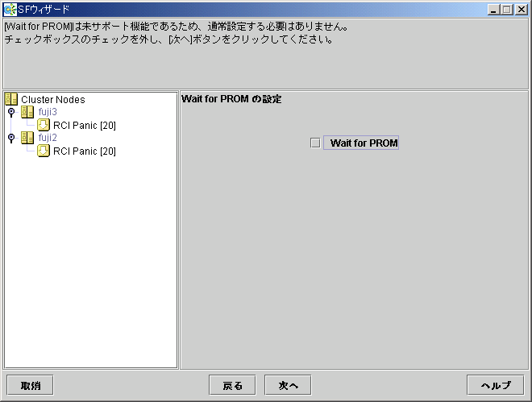
Task: Select the Cluster Nodes label
Action: (x=53, y=100)
